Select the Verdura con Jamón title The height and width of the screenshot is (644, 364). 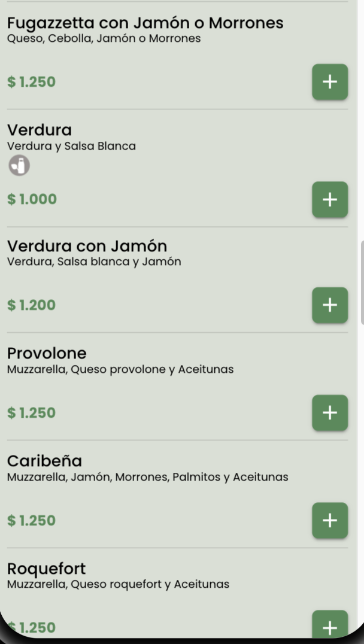(87, 246)
